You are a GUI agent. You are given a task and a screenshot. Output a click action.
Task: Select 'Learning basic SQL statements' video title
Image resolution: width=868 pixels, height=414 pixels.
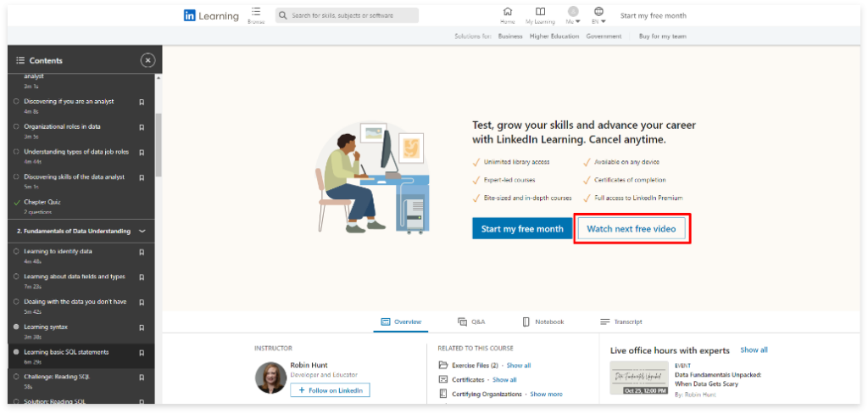click(x=66, y=352)
